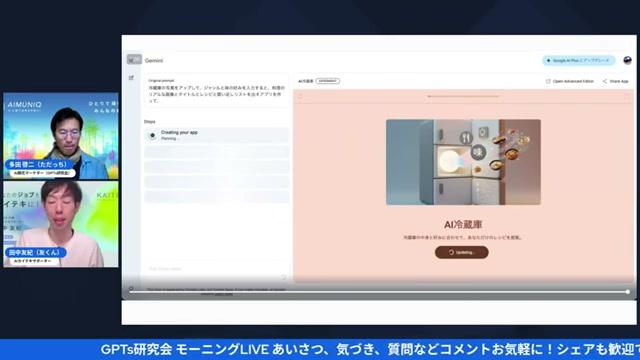Select the Creating your app step
640x360 pixels.
click(x=217, y=135)
